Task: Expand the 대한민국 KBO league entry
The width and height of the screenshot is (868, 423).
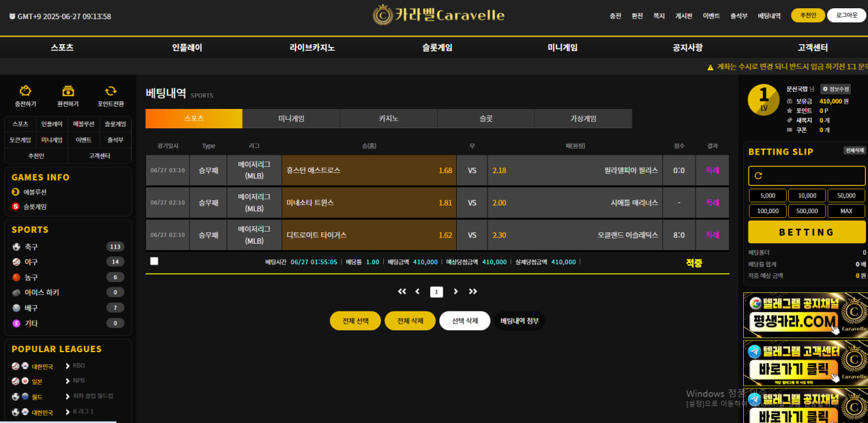Action: (68, 366)
